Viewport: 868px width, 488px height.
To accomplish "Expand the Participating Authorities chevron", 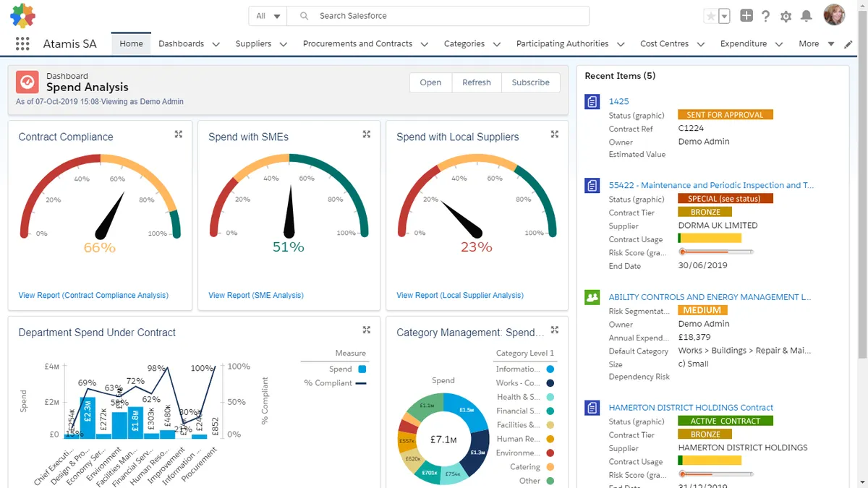I will click(x=621, y=44).
